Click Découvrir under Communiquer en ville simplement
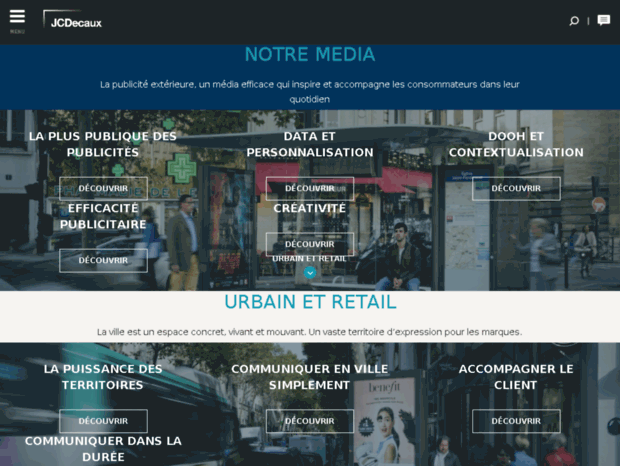 point(310,421)
